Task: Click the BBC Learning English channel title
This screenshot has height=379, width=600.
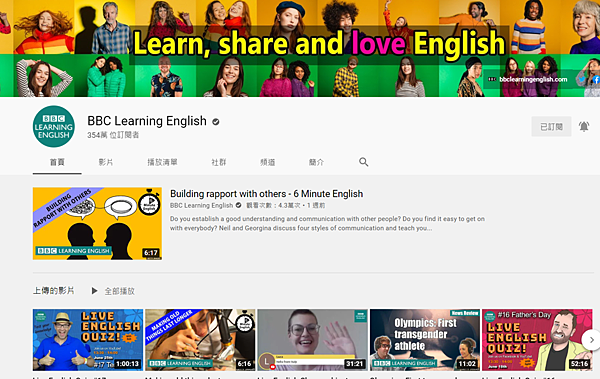Action: (147, 121)
